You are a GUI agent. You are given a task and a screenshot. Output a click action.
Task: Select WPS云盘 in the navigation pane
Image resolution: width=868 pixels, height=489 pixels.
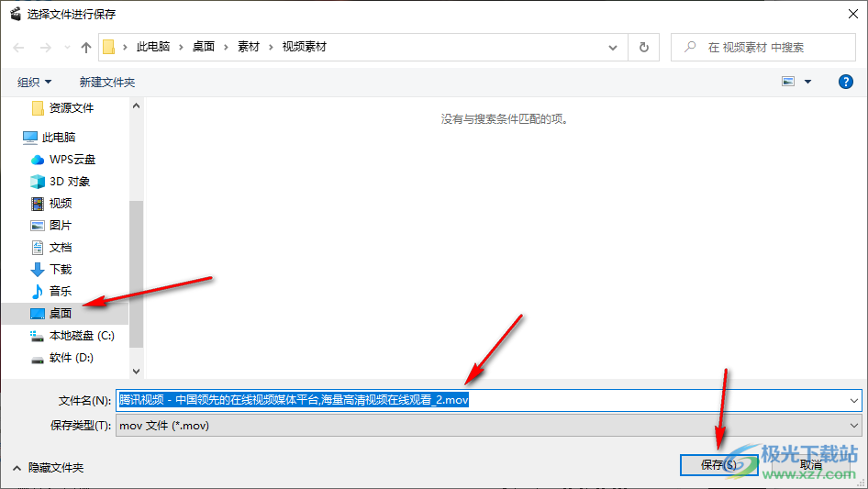(x=72, y=160)
